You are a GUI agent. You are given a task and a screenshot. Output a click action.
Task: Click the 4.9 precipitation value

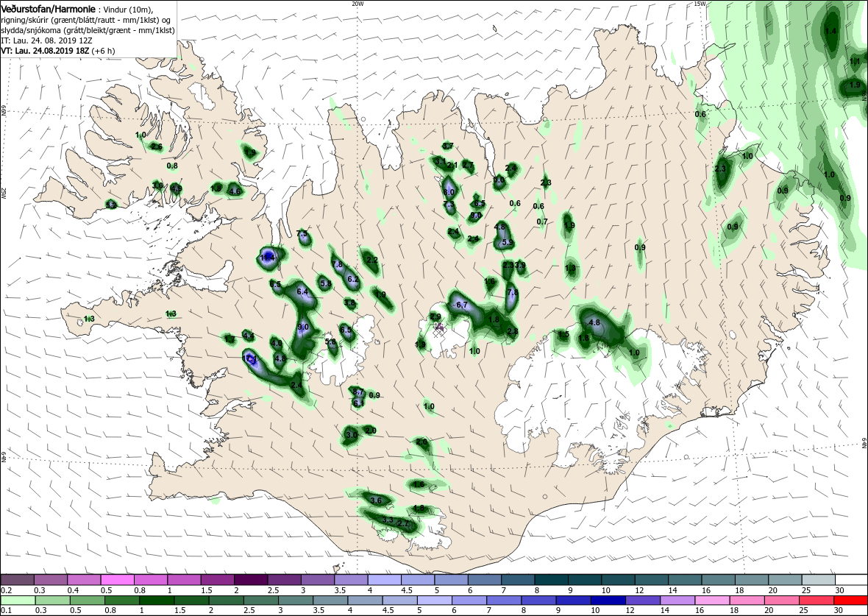[176, 188]
